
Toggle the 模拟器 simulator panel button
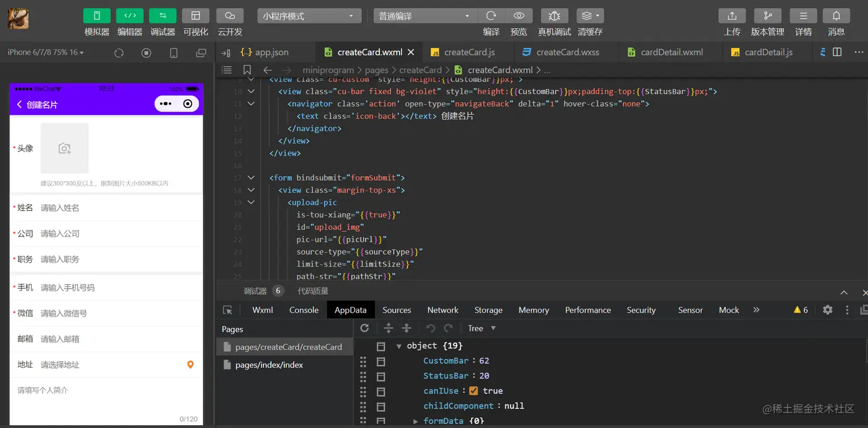click(x=96, y=15)
